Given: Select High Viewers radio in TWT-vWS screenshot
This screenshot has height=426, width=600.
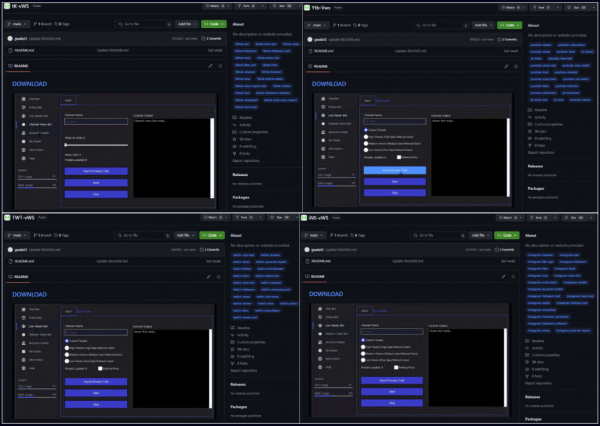Looking at the screenshot, I should pyautogui.click(x=66, y=347).
